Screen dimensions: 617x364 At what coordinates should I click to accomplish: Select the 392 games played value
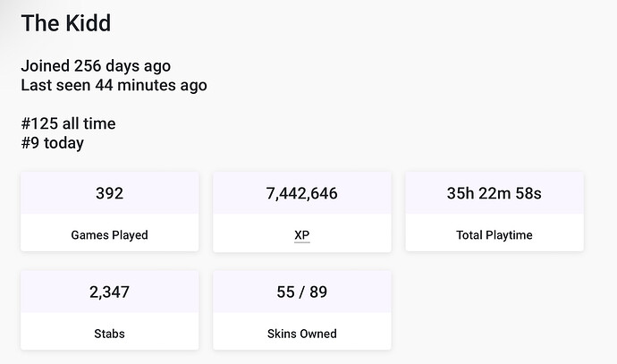pos(109,193)
